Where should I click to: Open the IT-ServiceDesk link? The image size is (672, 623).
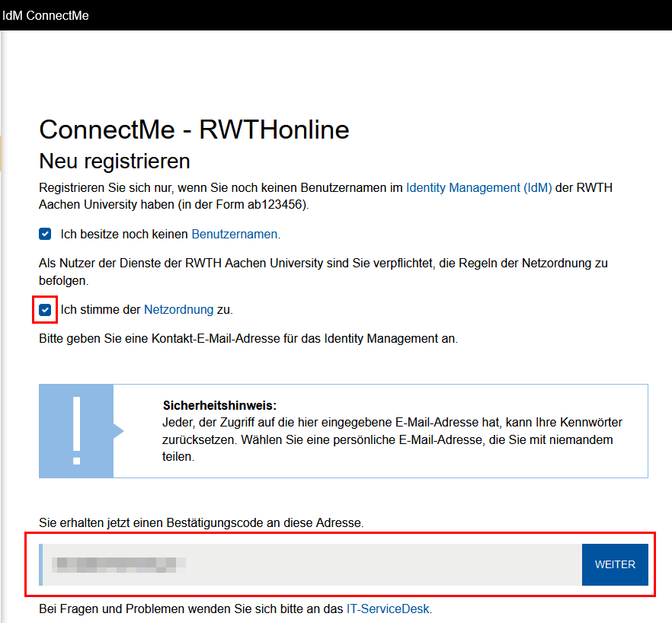389,609
